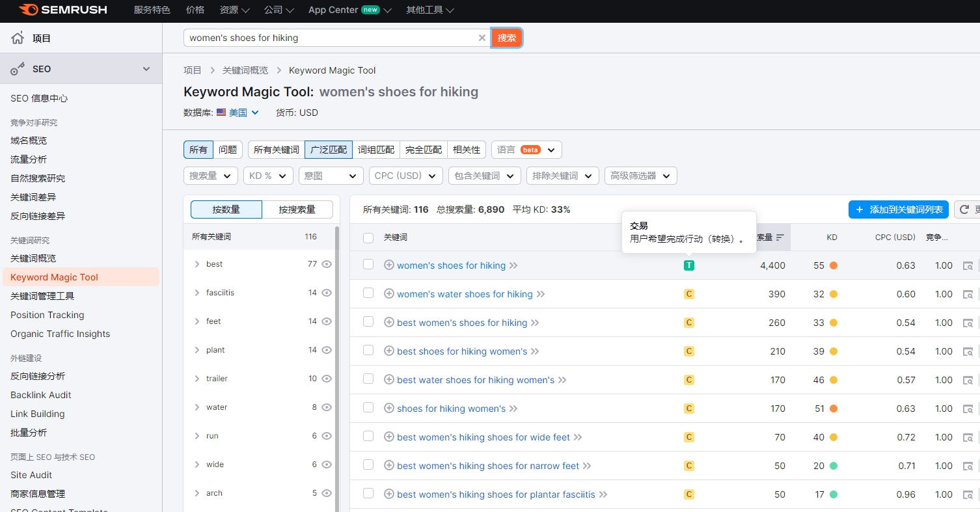980x512 pixels.
Task: Click plus icon for 'best women's hiking shoes for wide feet'
Action: click(389, 437)
